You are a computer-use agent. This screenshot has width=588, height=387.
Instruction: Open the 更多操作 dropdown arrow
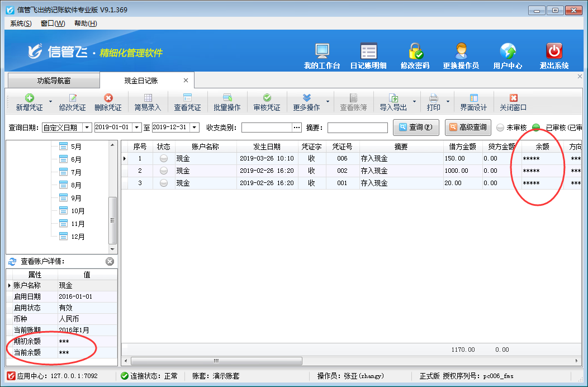tap(328, 102)
